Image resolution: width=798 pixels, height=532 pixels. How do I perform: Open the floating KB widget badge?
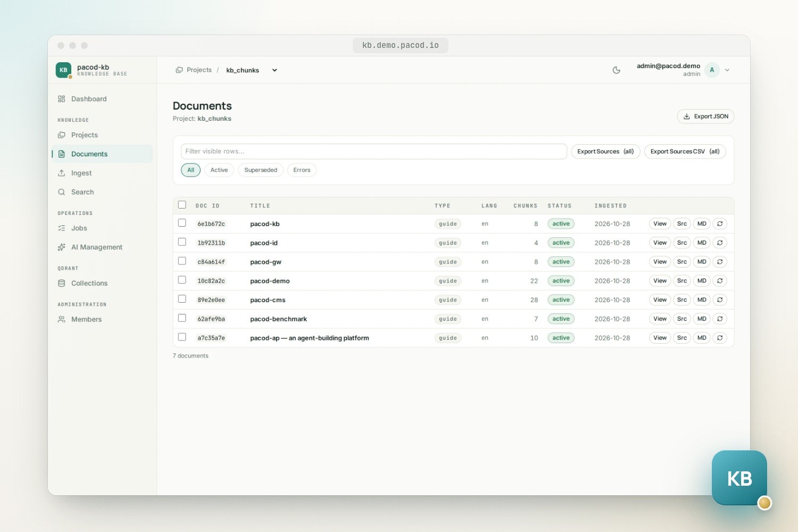click(739, 478)
